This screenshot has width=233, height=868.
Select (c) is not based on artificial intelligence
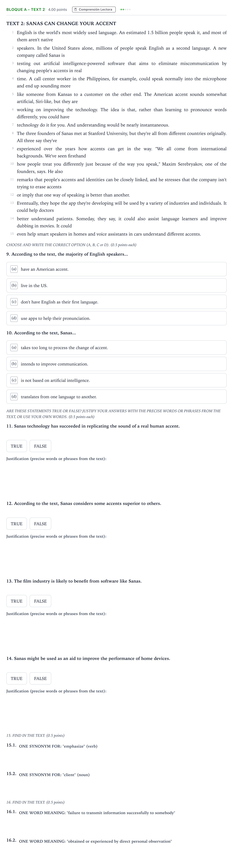116,380
